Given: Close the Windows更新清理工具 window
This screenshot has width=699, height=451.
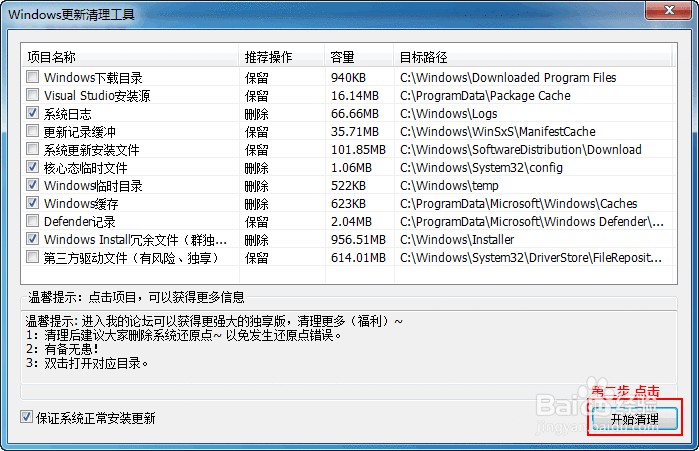Looking at the screenshot, I should click(669, 10).
